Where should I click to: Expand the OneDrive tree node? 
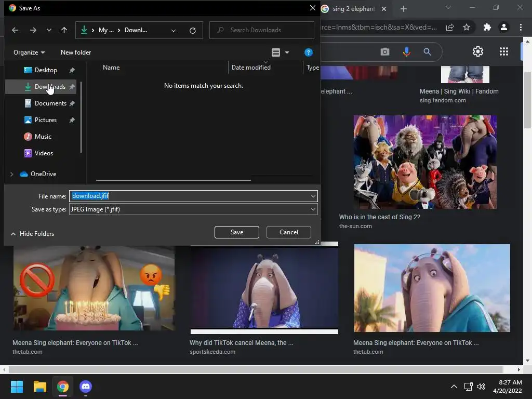click(x=12, y=174)
